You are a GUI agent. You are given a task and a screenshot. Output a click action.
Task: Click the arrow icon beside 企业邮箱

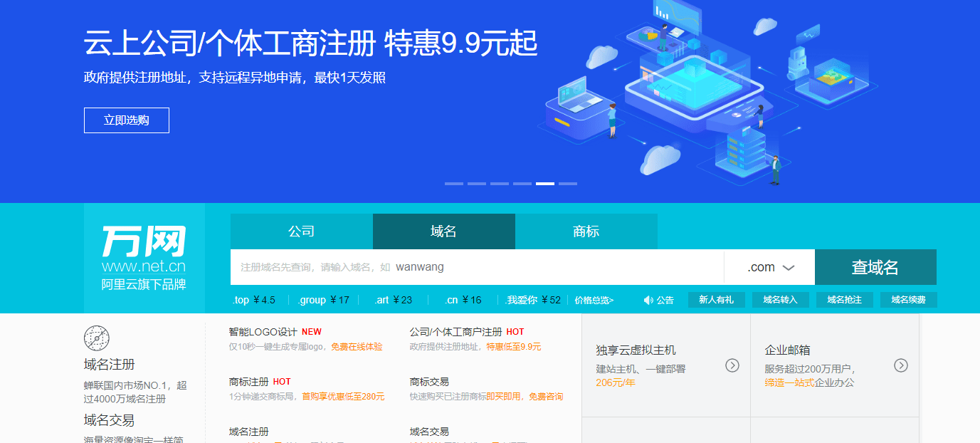coord(901,365)
